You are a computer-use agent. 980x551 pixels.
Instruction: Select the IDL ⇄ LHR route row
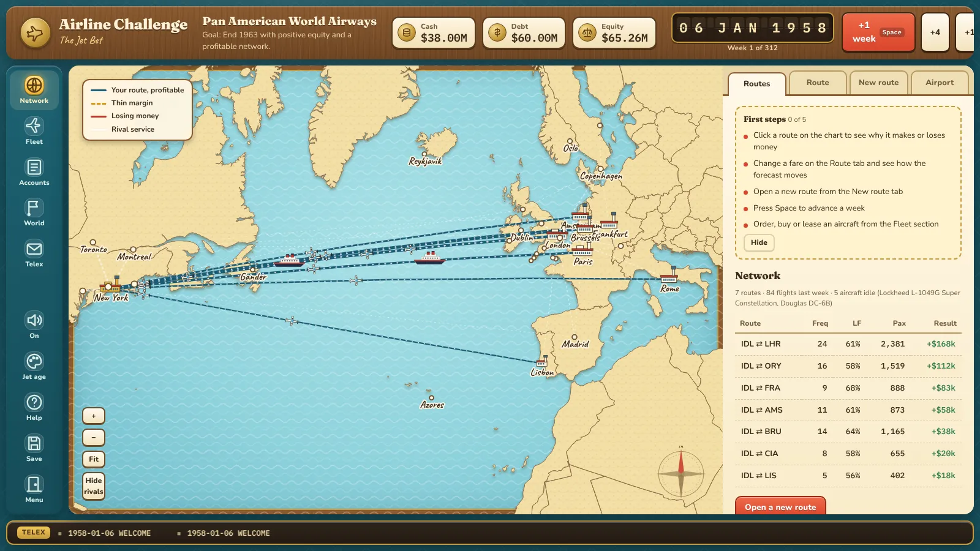[848, 344]
